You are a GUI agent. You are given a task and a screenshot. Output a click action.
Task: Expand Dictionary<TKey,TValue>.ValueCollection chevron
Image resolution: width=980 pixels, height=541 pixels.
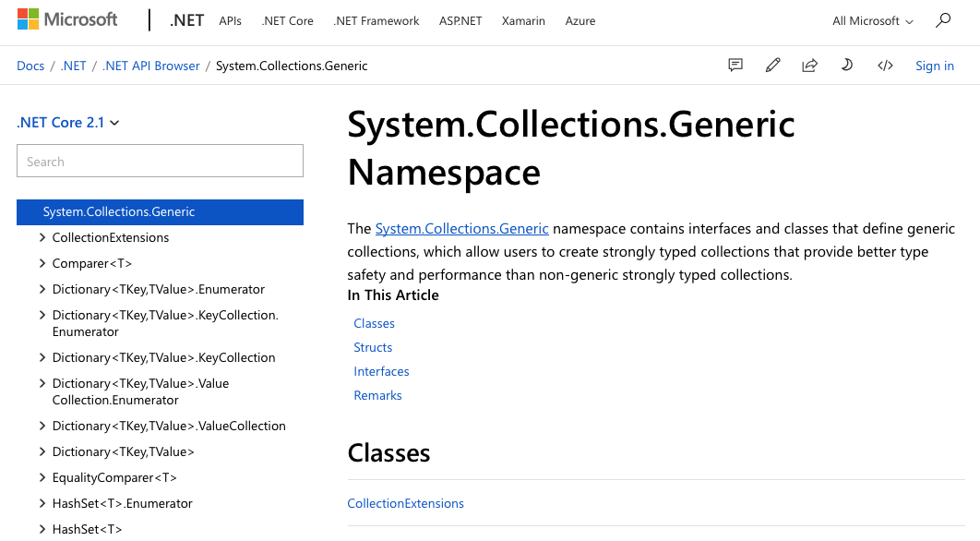pos(42,426)
